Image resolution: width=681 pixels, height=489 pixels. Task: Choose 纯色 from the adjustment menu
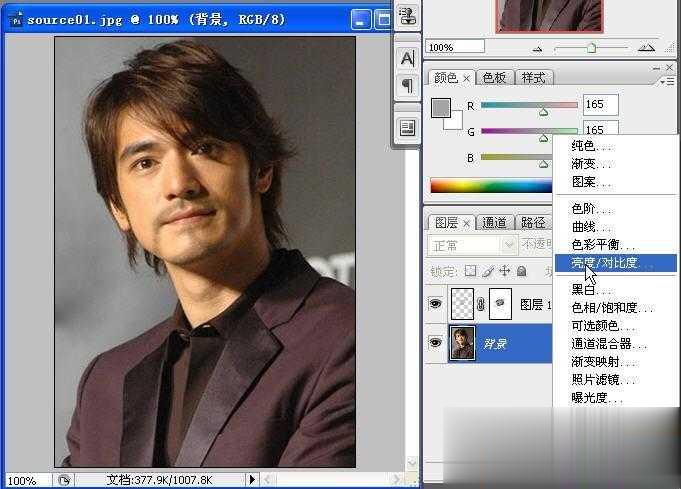pos(616,146)
